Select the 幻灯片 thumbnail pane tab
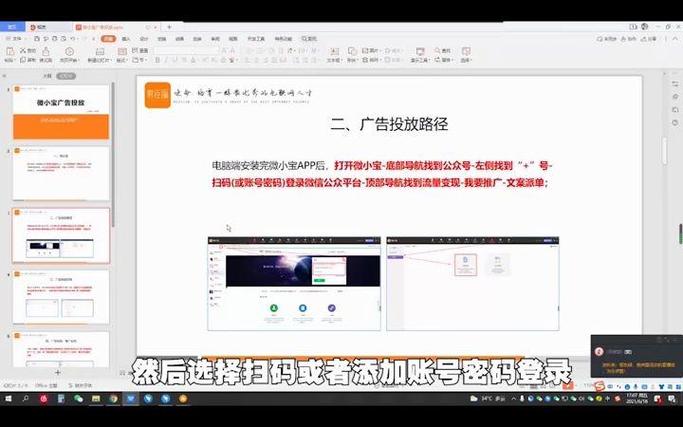683x427 pixels. (x=66, y=76)
